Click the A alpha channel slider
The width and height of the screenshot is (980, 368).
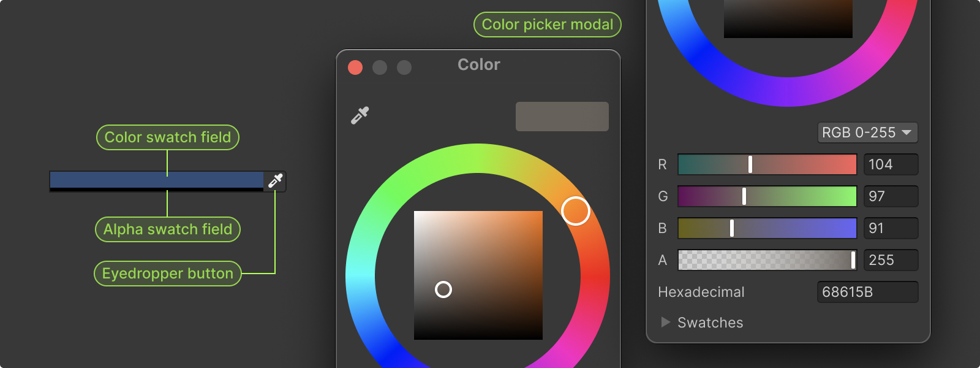point(767,260)
